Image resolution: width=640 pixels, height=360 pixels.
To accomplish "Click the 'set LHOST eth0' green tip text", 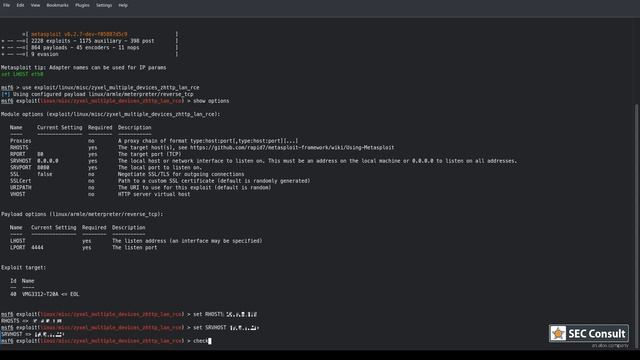I will [22, 74].
